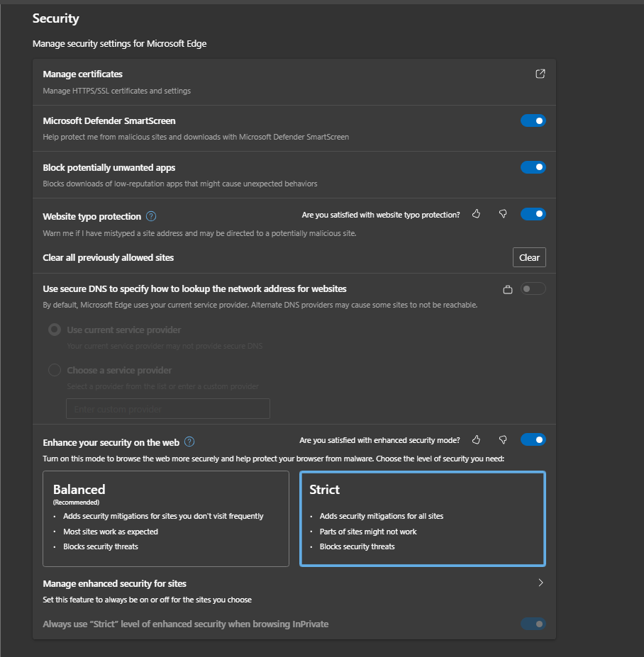Open Manage certificates row
644x657 pixels.
point(294,82)
